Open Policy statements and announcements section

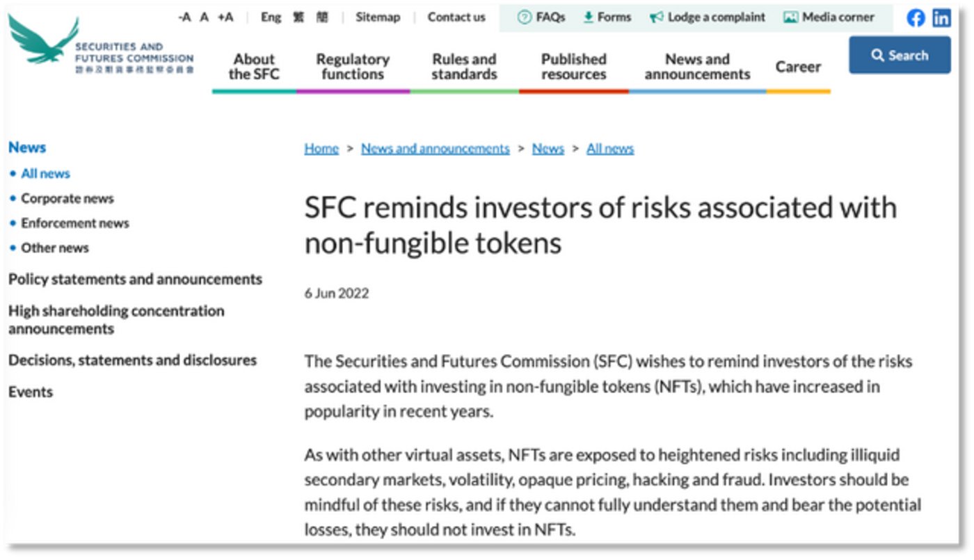(135, 279)
